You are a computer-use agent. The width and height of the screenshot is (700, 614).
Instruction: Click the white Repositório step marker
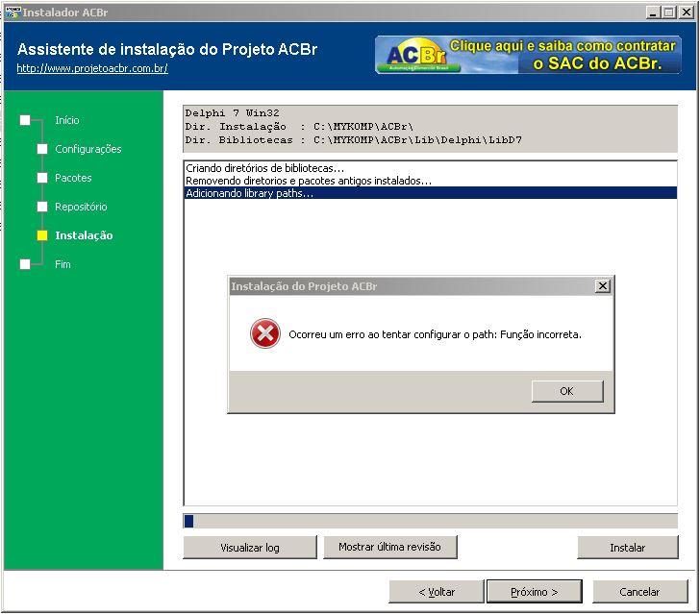pos(42,207)
